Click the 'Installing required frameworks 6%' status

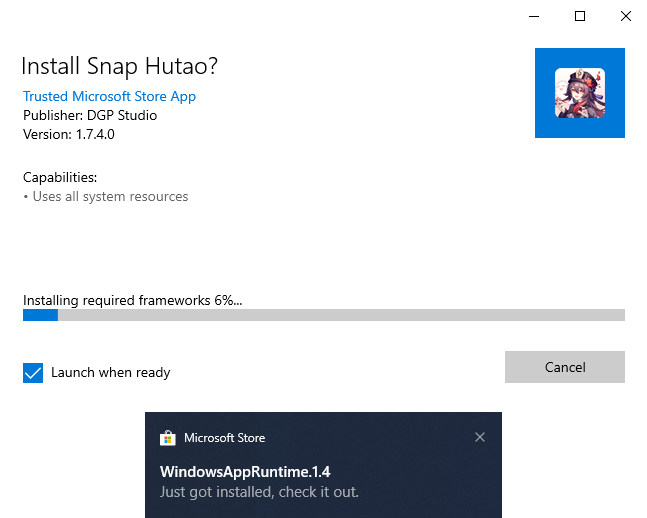[132, 300]
